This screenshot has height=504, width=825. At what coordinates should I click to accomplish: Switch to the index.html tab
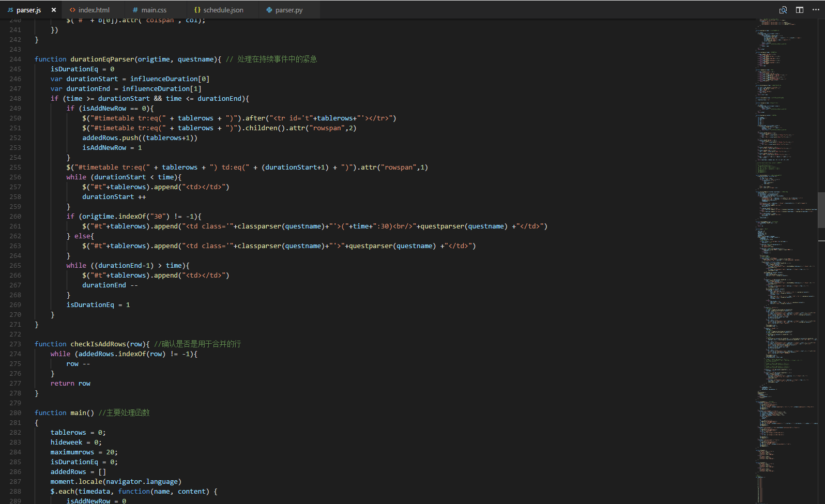tap(94, 10)
